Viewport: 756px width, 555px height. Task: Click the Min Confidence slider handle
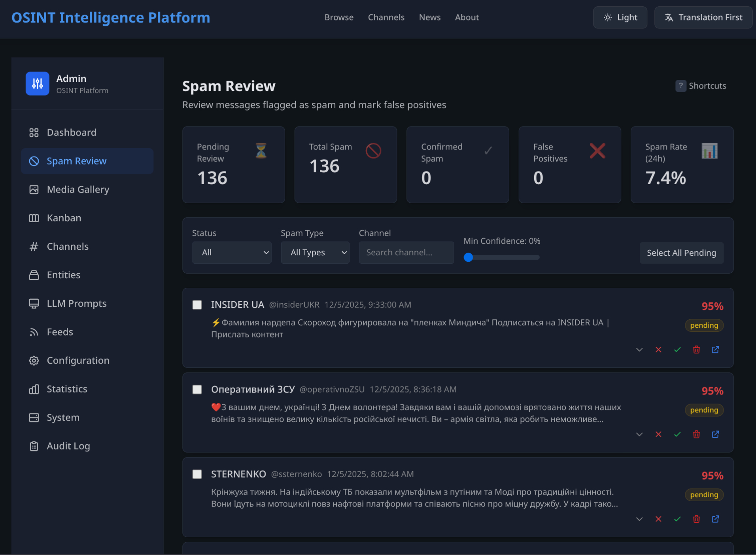pyautogui.click(x=469, y=258)
